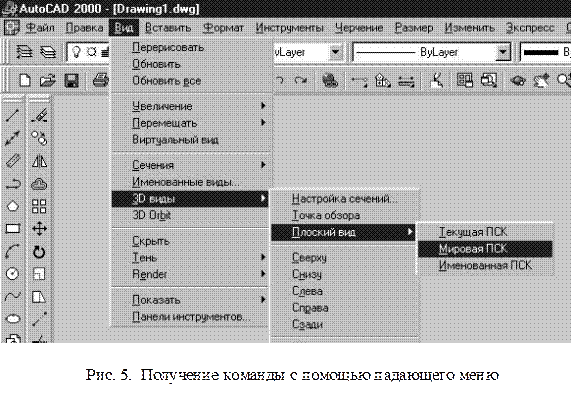Select the Multiline tool

(x=13, y=161)
